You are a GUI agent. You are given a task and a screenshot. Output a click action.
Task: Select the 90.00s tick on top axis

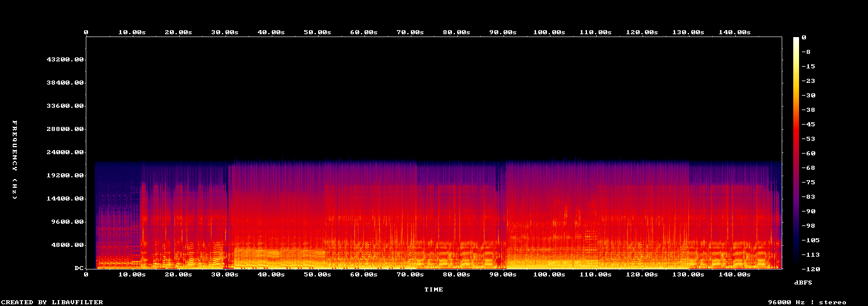point(503,32)
